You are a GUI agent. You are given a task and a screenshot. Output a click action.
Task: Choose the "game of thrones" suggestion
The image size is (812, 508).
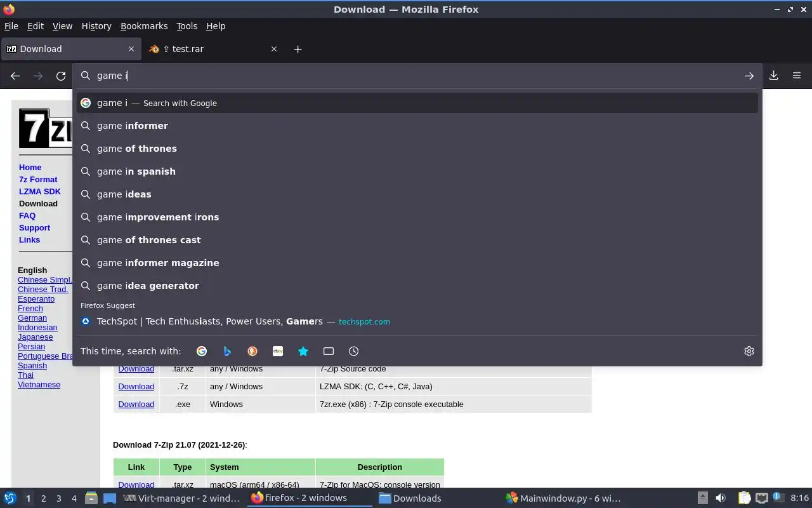click(x=417, y=149)
